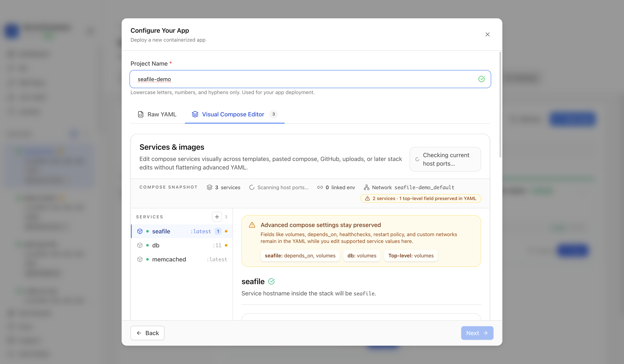624x364 pixels.
Task: Click the dialog's vertical scrollbar
Action: point(500,105)
